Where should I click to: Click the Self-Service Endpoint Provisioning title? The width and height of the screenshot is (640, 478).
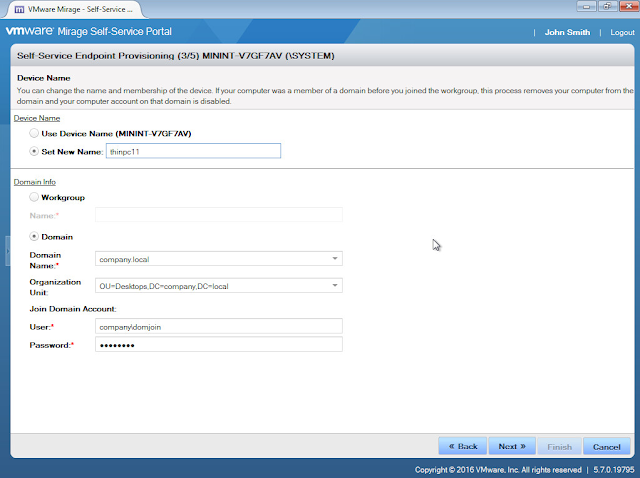pyautogui.click(x=176, y=56)
